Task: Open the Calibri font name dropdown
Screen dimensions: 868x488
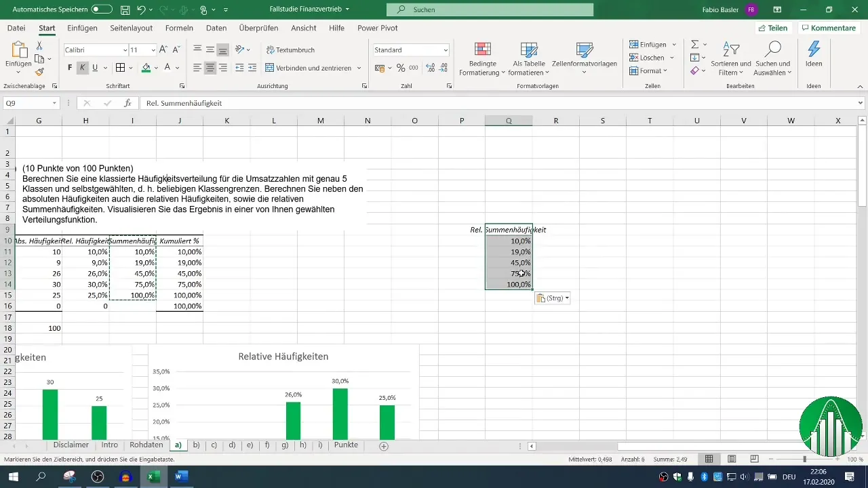Action: tap(125, 50)
